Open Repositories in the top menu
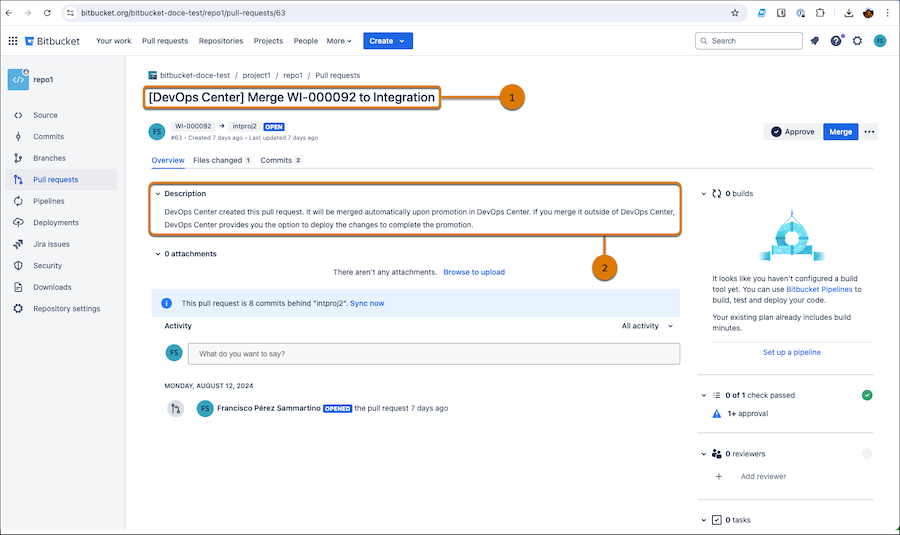 [x=221, y=41]
